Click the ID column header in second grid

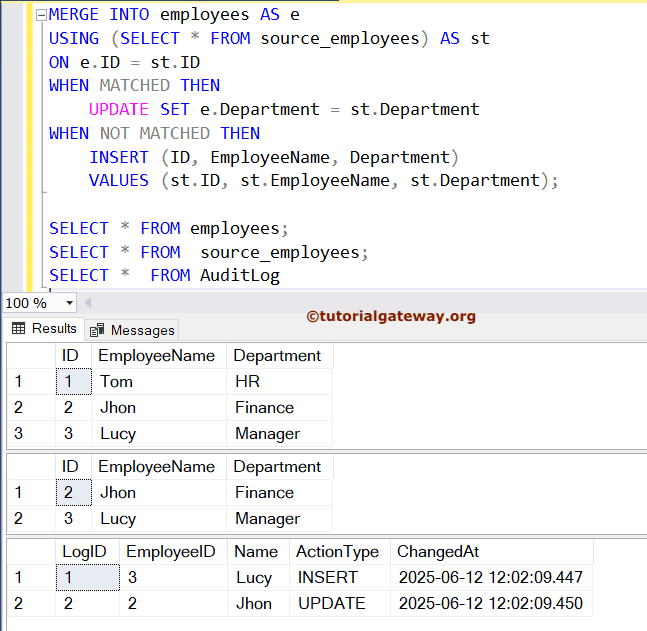tap(73, 467)
